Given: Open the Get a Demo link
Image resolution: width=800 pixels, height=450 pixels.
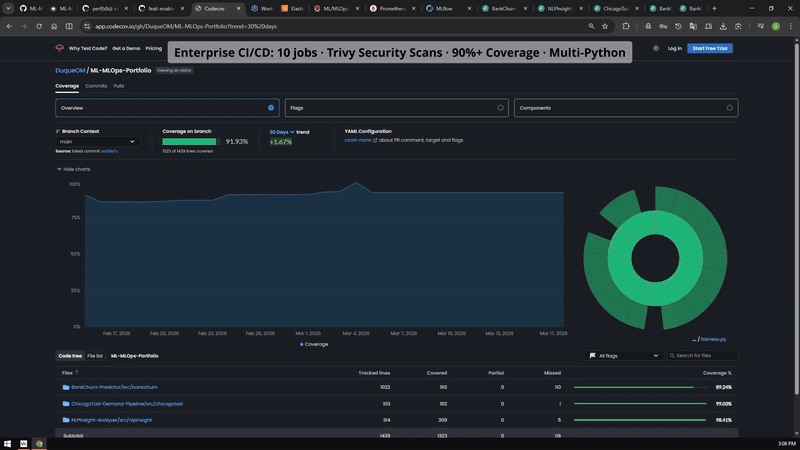Looking at the screenshot, I should pyautogui.click(x=126, y=48).
